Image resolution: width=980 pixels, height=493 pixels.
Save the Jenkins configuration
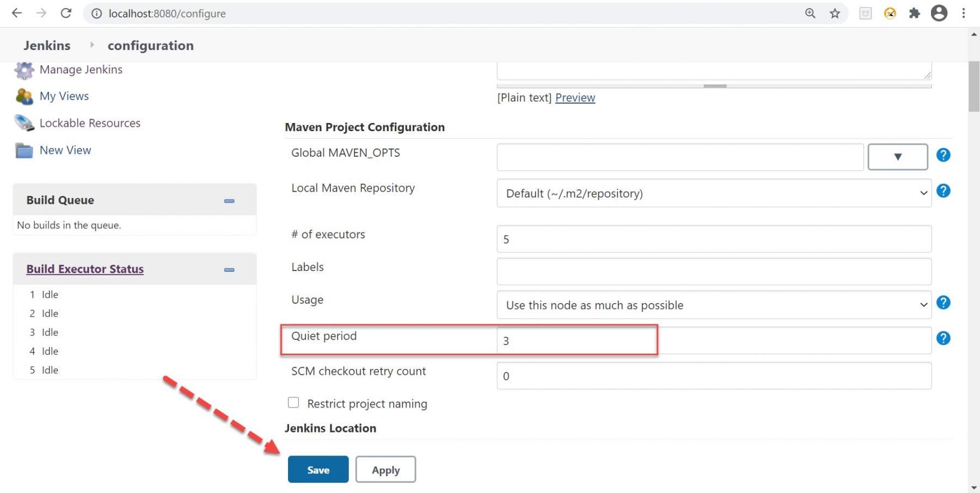click(x=317, y=469)
